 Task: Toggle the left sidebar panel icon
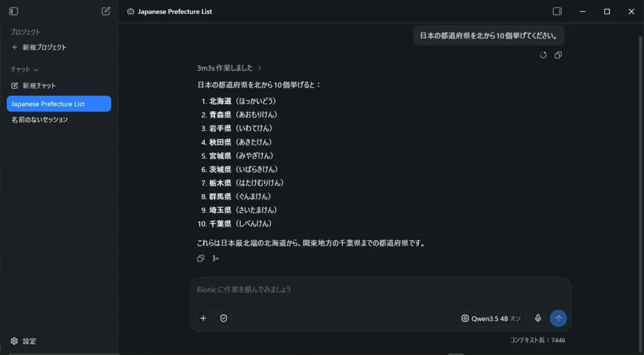[14, 11]
